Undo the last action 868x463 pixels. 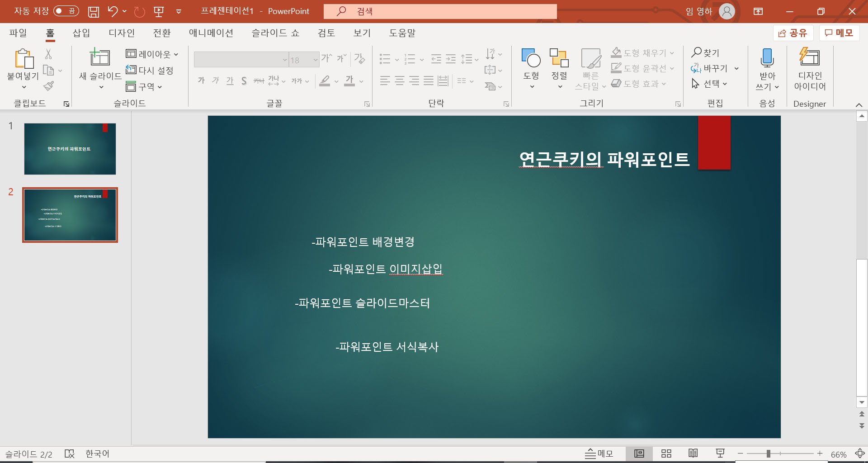(x=113, y=11)
